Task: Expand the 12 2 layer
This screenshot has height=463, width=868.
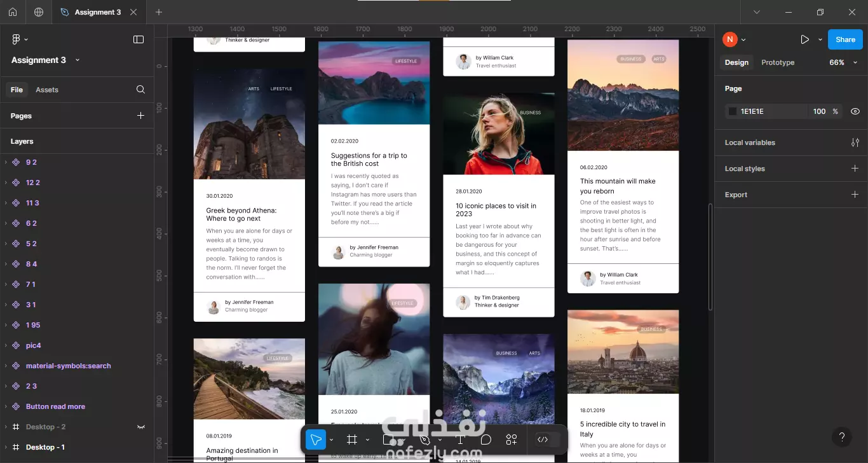Action: (6, 183)
